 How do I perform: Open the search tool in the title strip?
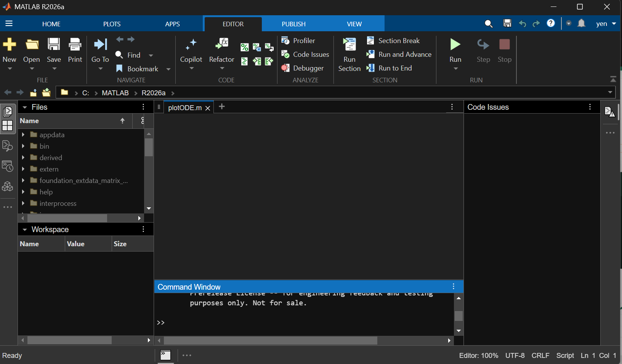click(489, 24)
